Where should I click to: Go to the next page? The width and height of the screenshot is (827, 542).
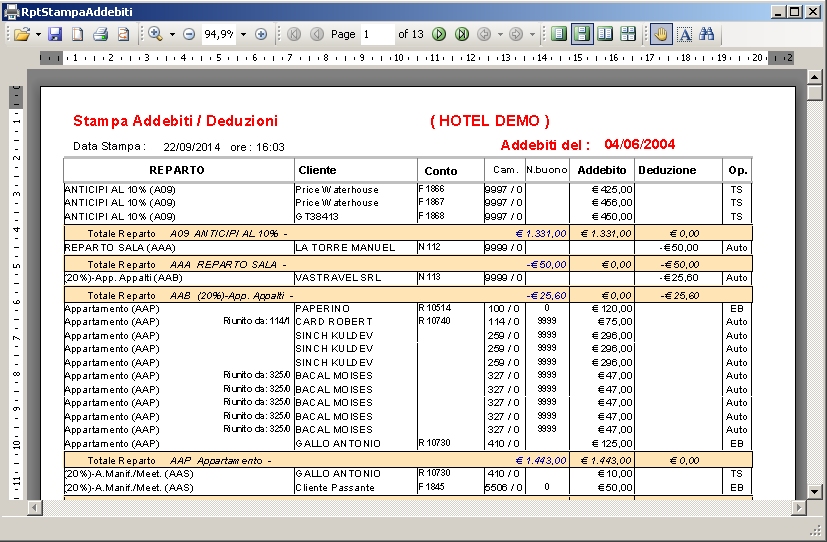439,34
